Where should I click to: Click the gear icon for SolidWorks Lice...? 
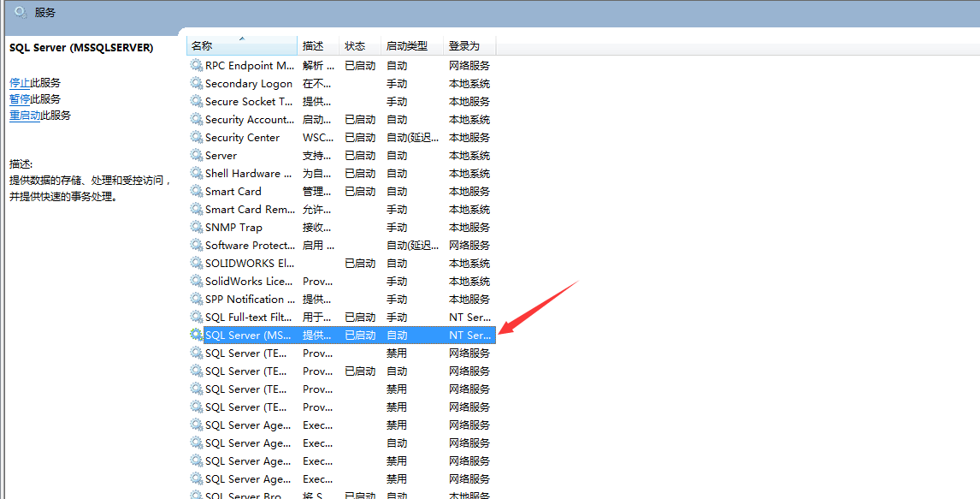(196, 282)
